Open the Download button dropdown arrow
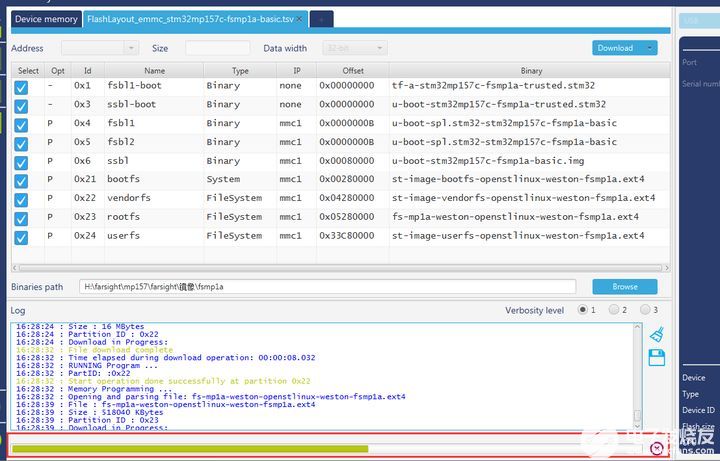 (650, 48)
